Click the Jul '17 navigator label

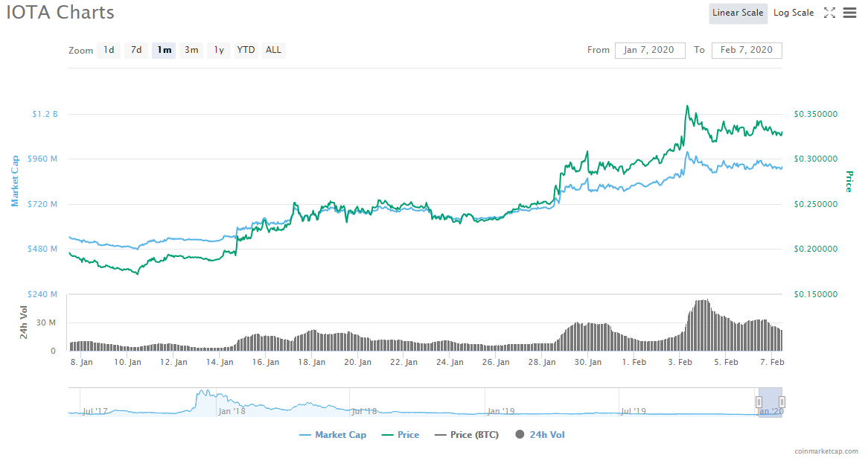click(95, 411)
